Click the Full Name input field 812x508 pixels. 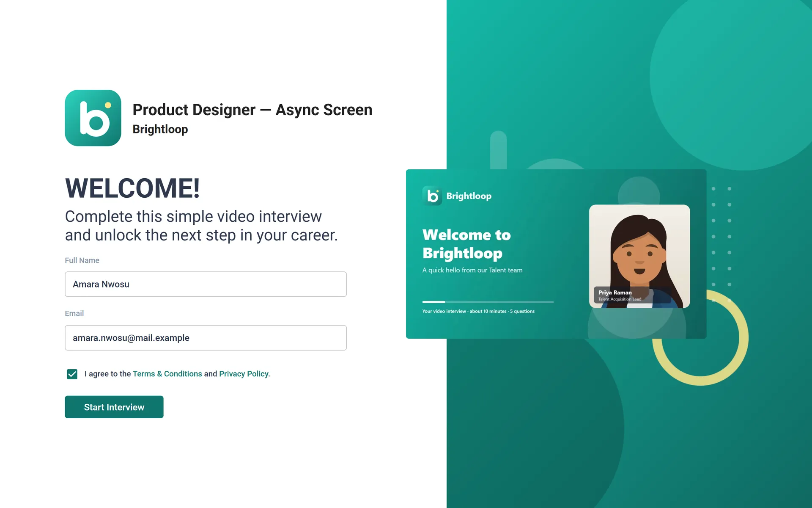pos(206,284)
